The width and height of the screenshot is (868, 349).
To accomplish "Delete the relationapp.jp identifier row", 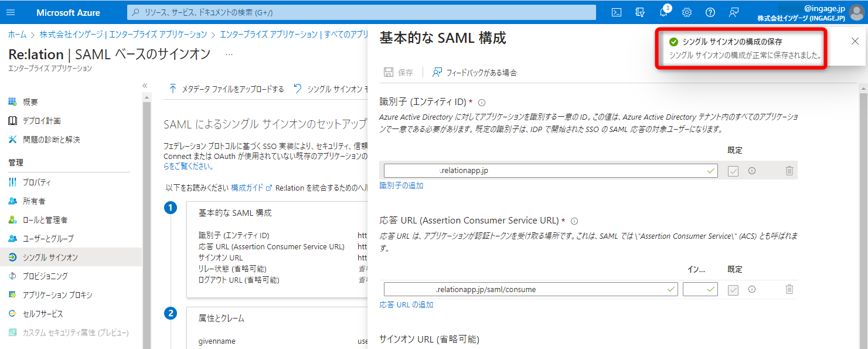I will coord(789,171).
